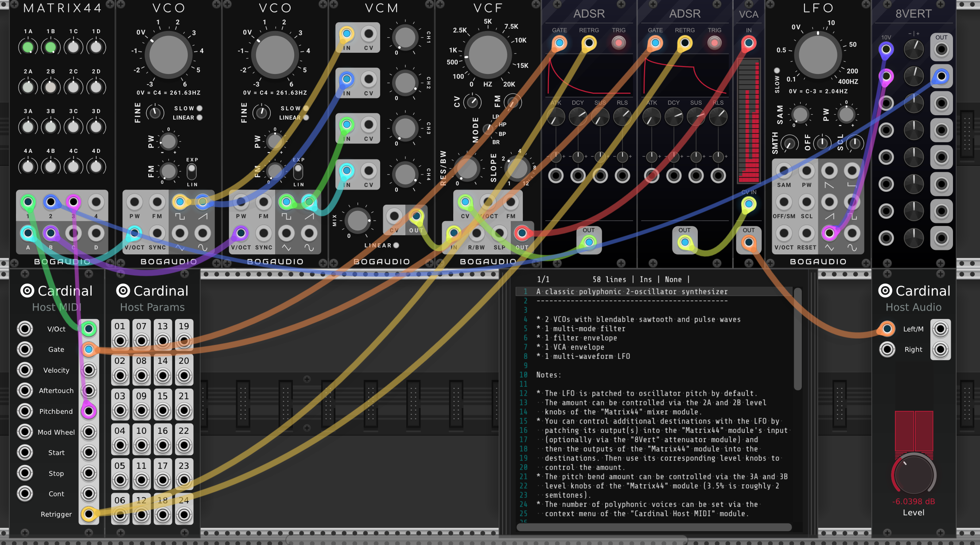Click Host Params port 01 jack
This screenshot has width=980, height=545.
point(120,341)
